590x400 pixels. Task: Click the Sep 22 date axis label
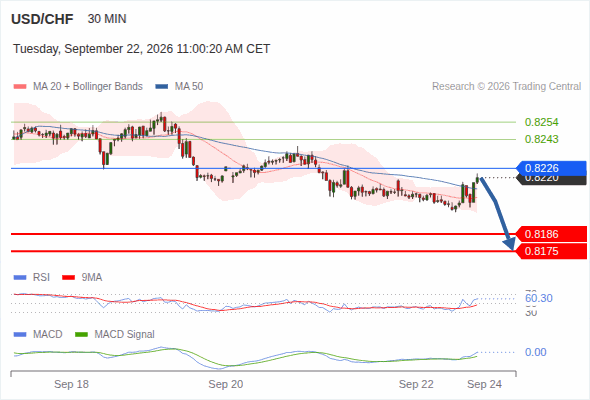click(x=416, y=384)
